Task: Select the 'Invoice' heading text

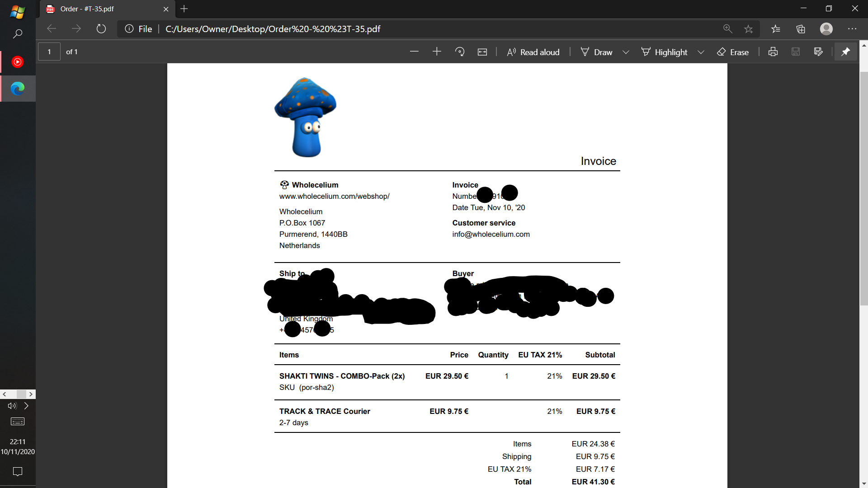Action: (x=598, y=161)
